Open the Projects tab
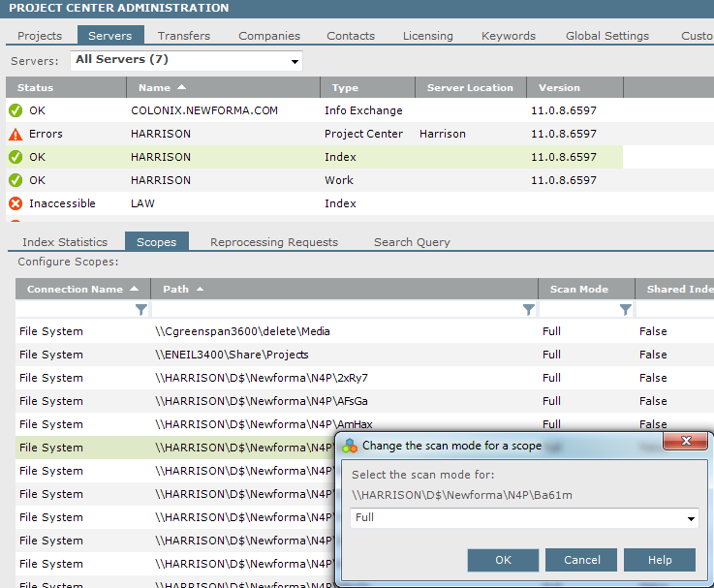The width and height of the screenshot is (714, 588). (x=40, y=36)
